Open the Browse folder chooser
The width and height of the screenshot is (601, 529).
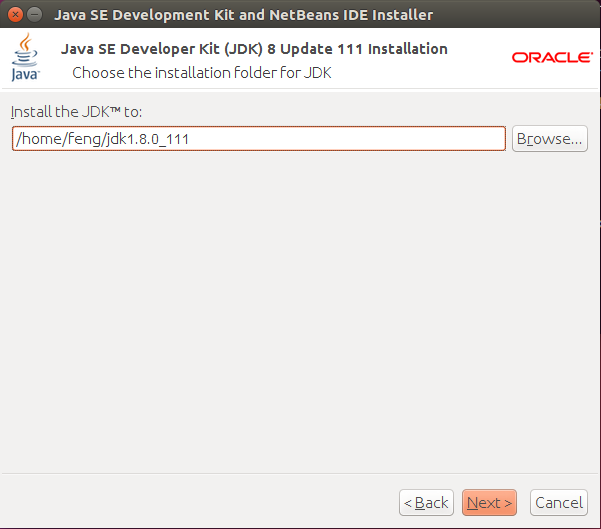coord(550,138)
